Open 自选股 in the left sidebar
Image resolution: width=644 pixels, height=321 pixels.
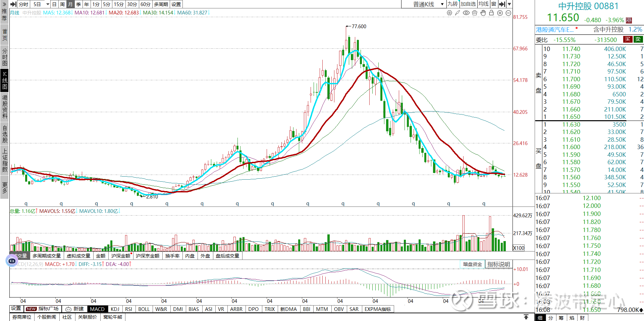(x=4, y=134)
